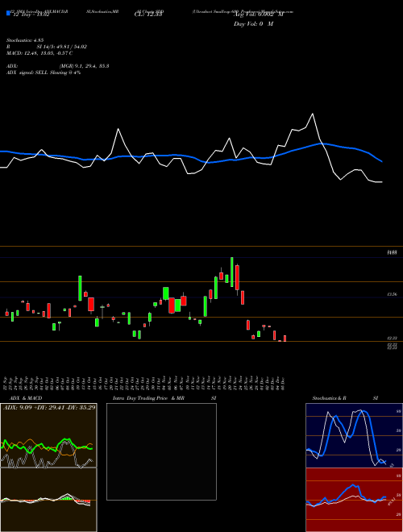Select the 'MACD: 12.48, 13.05, -0.57 C' line
Image resolution: width=403 pixels, height=532 pixels.
coord(39,53)
